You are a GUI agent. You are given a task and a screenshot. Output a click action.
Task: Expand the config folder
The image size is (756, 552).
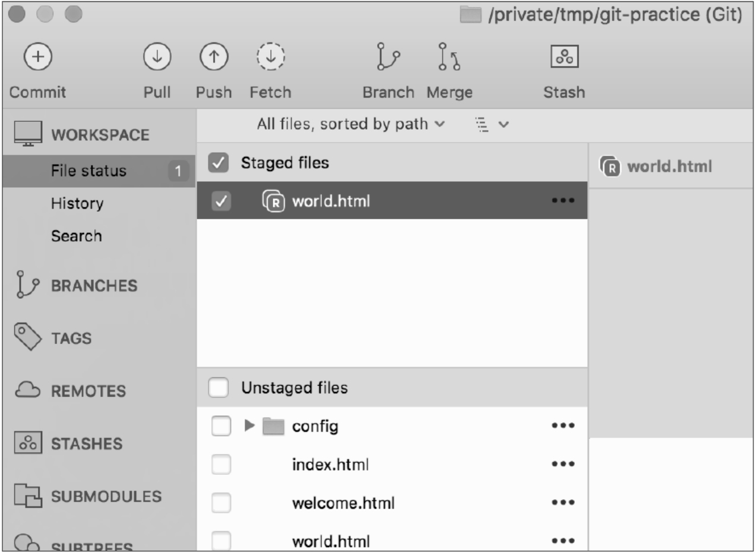(x=249, y=426)
